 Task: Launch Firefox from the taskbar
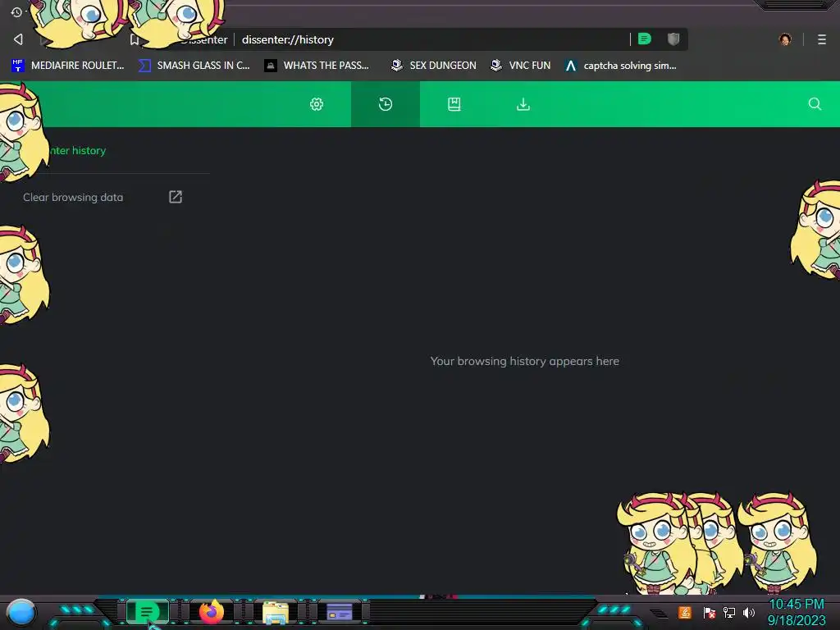pyautogui.click(x=212, y=612)
